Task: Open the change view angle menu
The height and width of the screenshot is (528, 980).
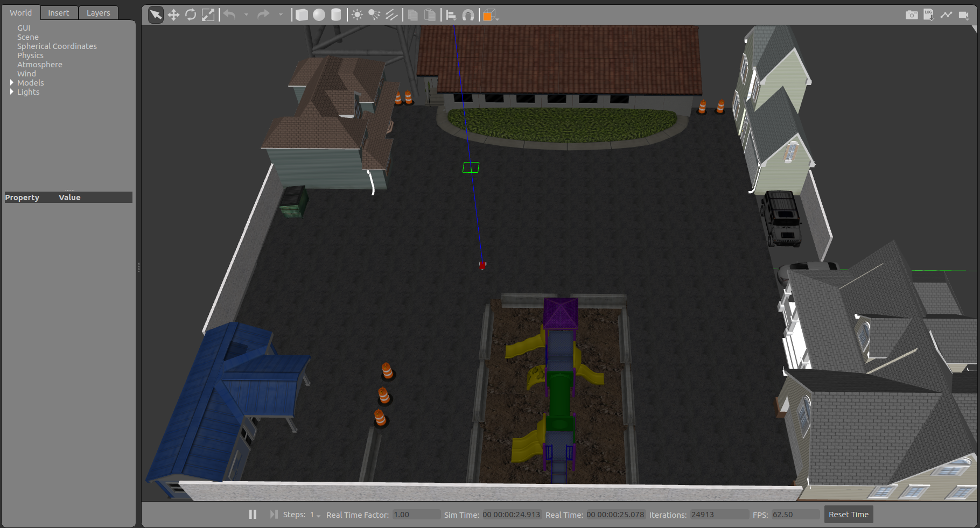Action: (489, 15)
